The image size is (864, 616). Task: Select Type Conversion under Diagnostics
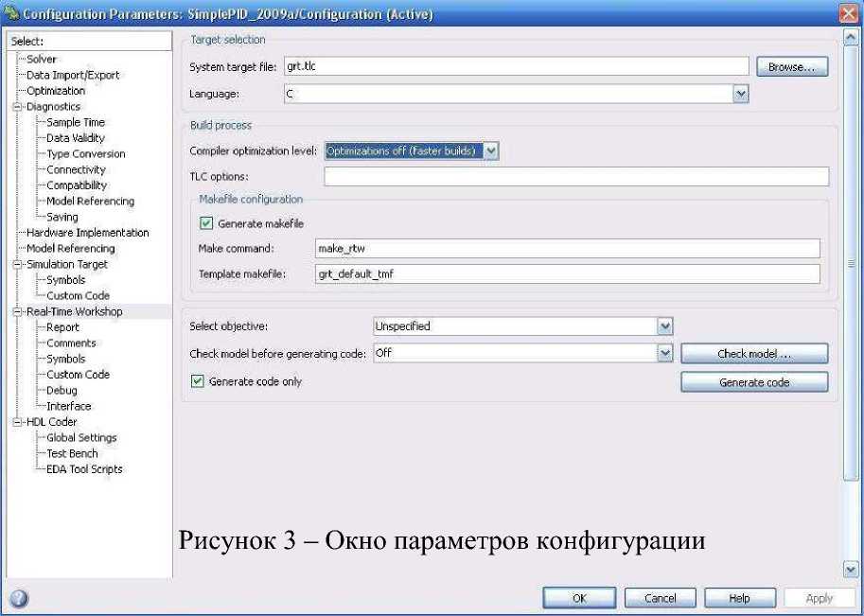point(86,153)
